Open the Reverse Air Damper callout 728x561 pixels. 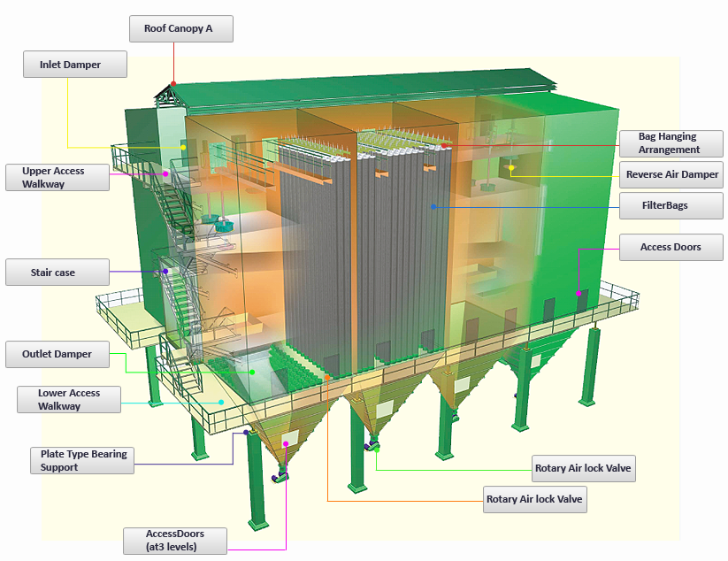point(671,174)
